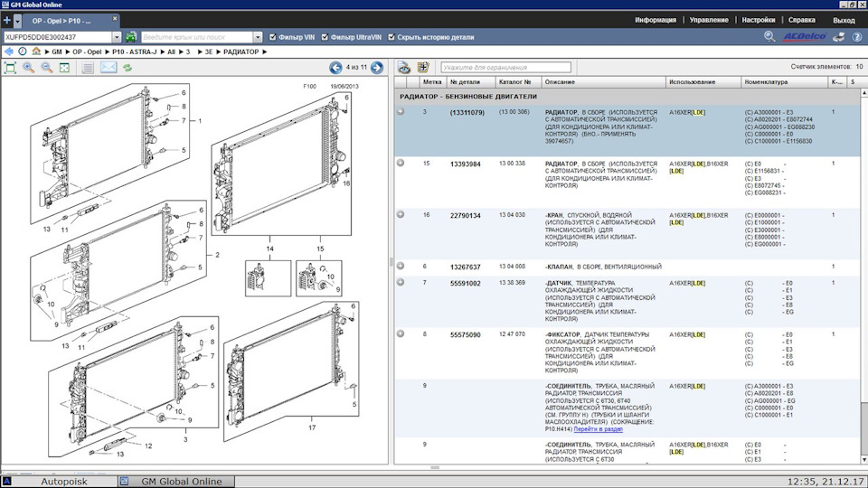The width and height of the screenshot is (868, 488).
Task: Toggle the Фильтр UltraVIN checkbox
Action: coord(325,37)
